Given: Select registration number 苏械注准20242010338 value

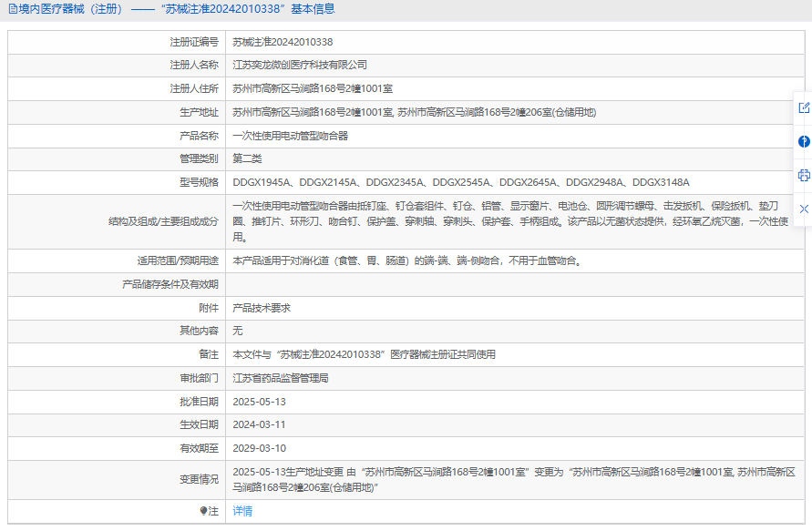Looking at the screenshot, I should (x=283, y=42).
